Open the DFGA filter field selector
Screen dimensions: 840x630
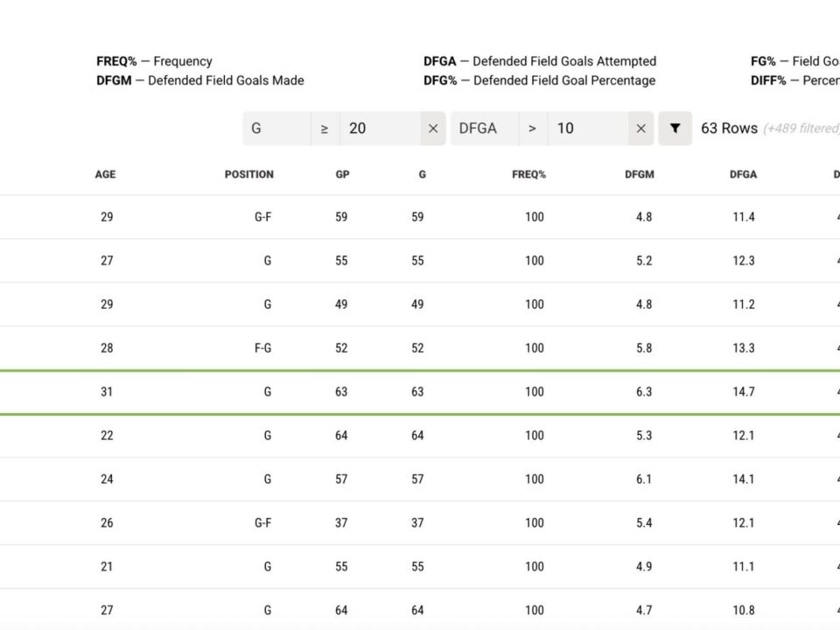pos(485,129)
